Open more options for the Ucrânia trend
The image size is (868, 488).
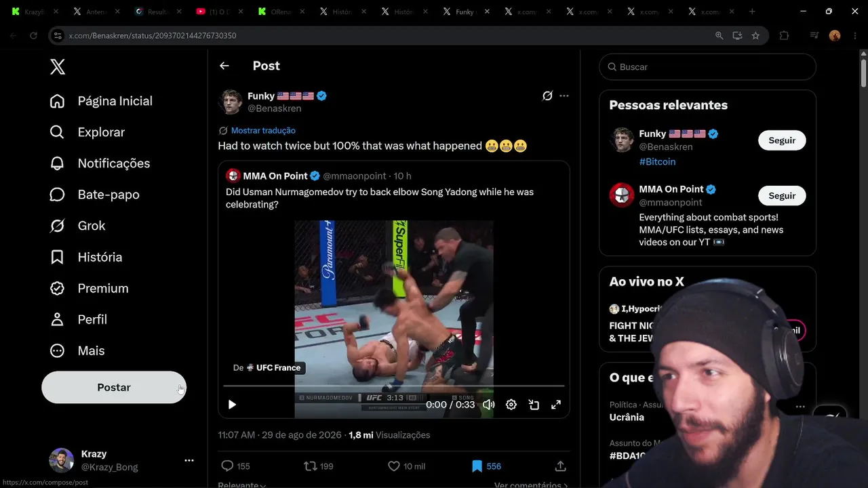tap(800, 407)
